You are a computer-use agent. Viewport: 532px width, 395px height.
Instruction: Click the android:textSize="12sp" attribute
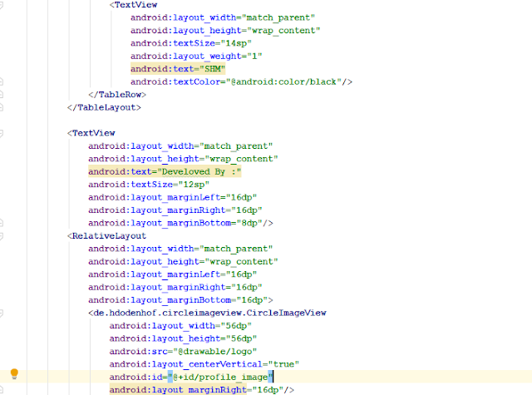[149, 185]
